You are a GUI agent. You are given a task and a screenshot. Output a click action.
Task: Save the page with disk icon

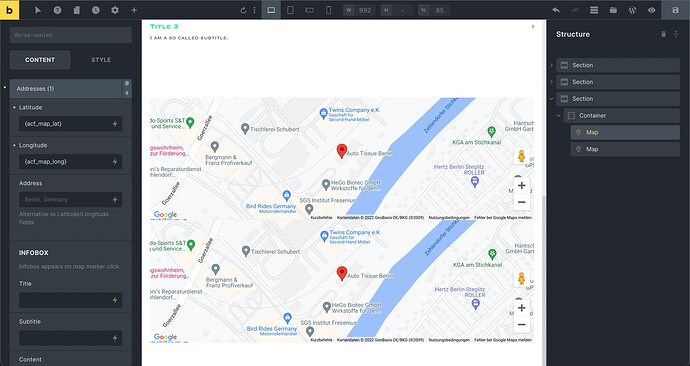pyautogui.click(x=675, y=10)
